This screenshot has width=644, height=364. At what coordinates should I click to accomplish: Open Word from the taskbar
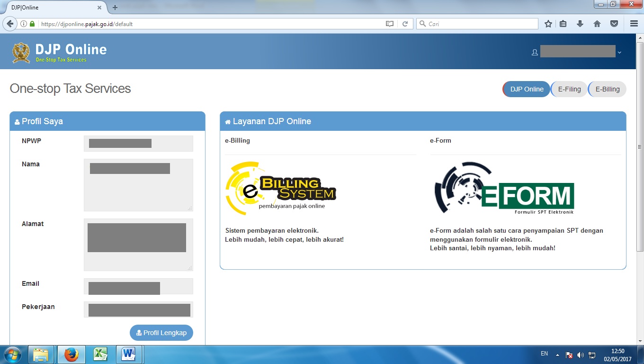tap(128, 355)
